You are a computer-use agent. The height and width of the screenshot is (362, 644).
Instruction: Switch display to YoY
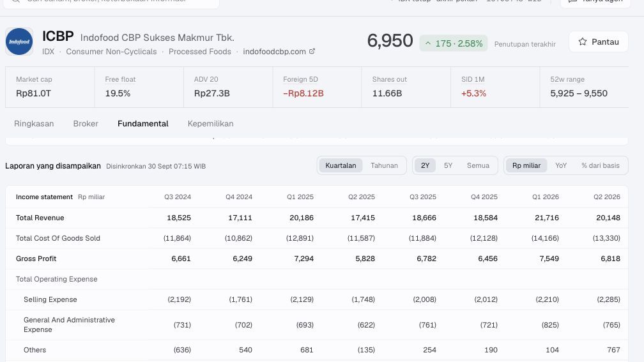[561, 165]
